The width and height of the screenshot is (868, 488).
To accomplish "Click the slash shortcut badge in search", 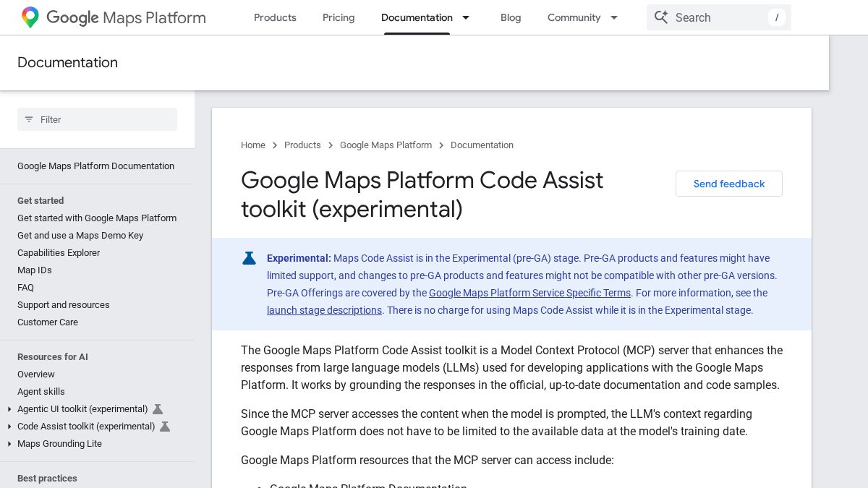I will click(777, 17).
